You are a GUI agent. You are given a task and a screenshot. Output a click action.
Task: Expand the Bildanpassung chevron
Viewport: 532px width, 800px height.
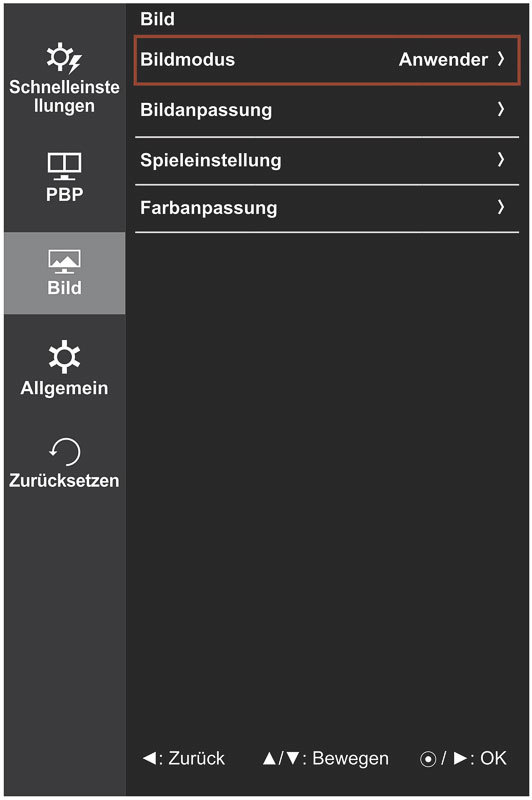[501, 109]
